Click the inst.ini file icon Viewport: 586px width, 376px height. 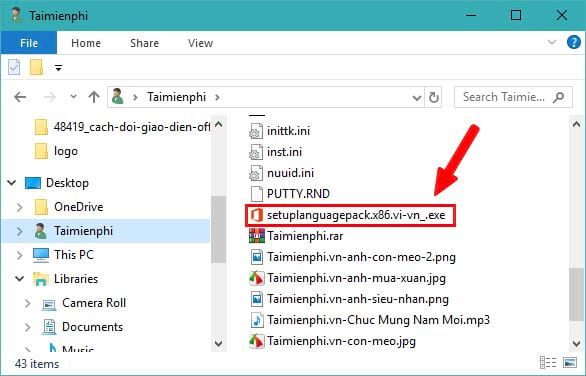256,152
